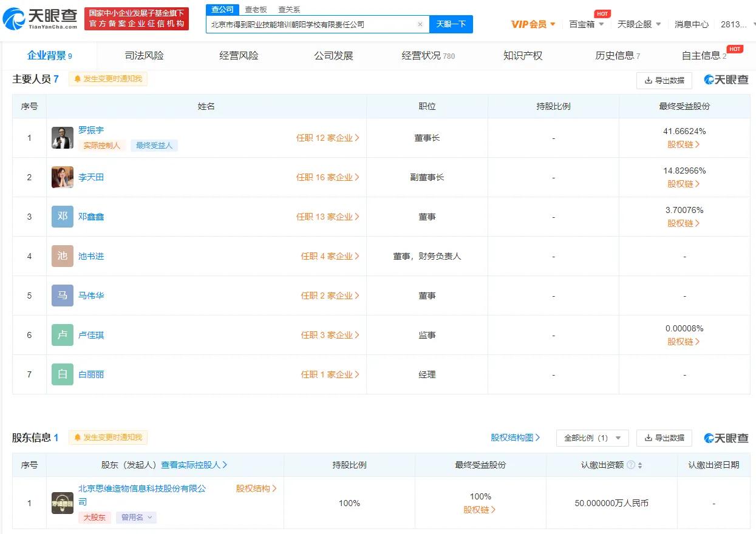The width and height of the screenshot is (756, 534).
Task: Click 池书进's avatar icon
Action: (x=63, y=256)
